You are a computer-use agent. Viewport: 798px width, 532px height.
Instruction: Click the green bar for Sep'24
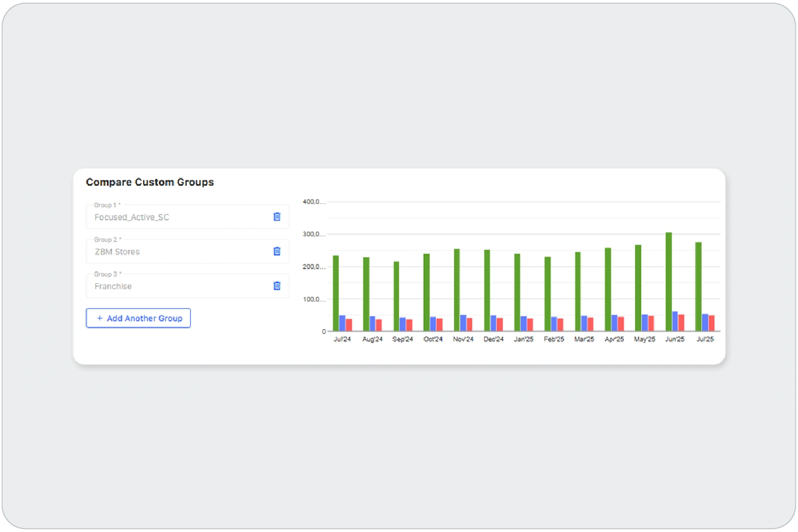coord(396,296)
